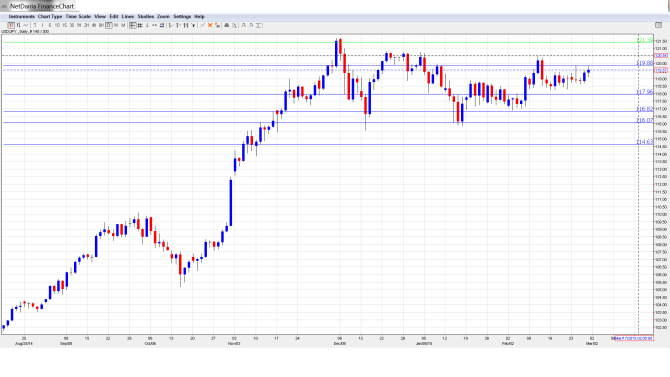
Task: Click the delete (orange X) toolbar icon
Action: pyautogui.click(x=210, y=25)
